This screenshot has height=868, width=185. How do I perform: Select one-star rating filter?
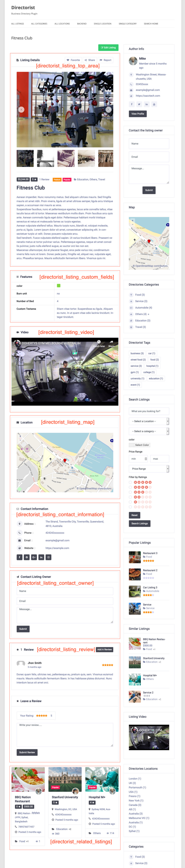pyautogui.click(x=130, y=502)
